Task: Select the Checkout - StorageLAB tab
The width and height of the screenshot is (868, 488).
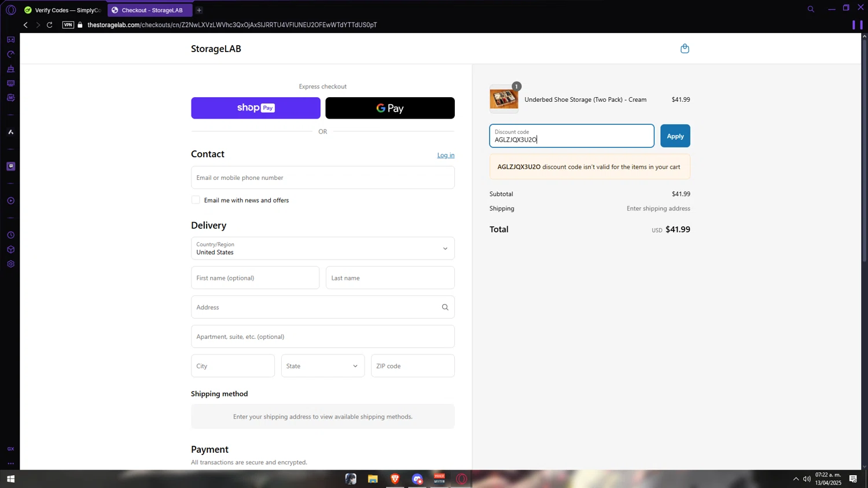Action: [150, 10]
